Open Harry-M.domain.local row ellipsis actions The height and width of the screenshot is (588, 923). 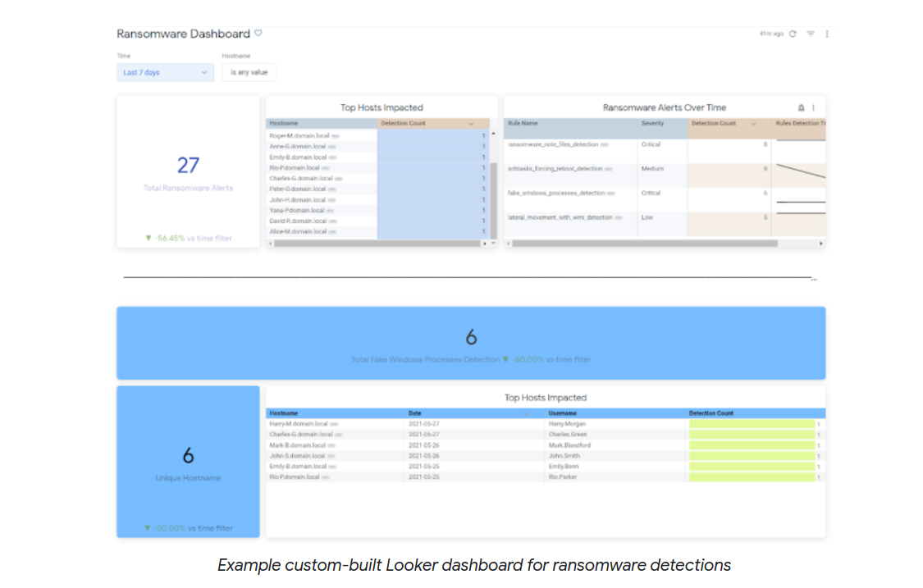[334, 424]
